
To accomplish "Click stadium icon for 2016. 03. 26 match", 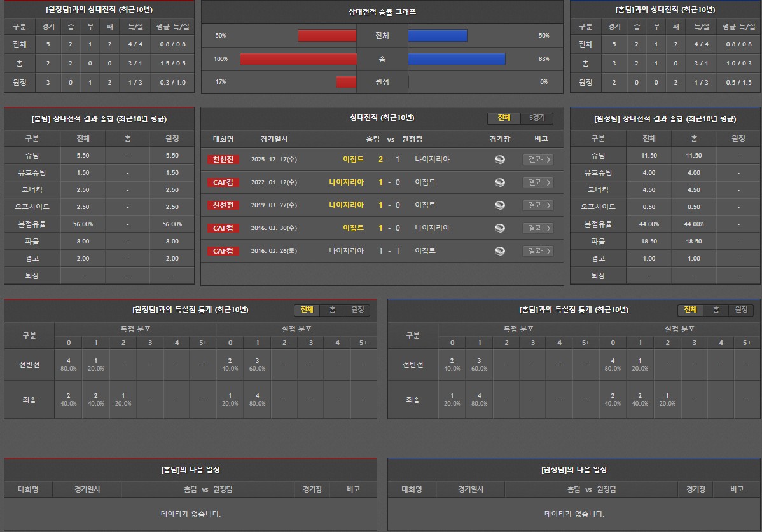I will [x=500, y=251].
